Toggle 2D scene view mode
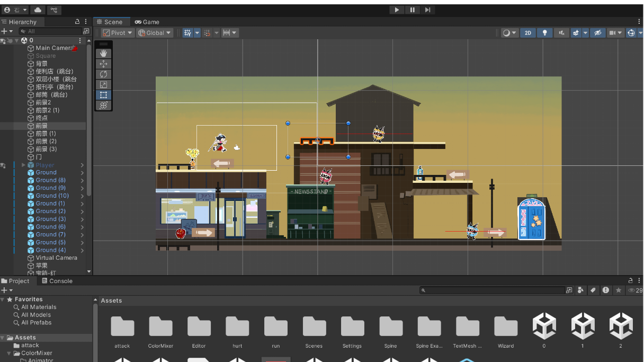The height and width of the screenshot is (362, 644). point(527,33)
